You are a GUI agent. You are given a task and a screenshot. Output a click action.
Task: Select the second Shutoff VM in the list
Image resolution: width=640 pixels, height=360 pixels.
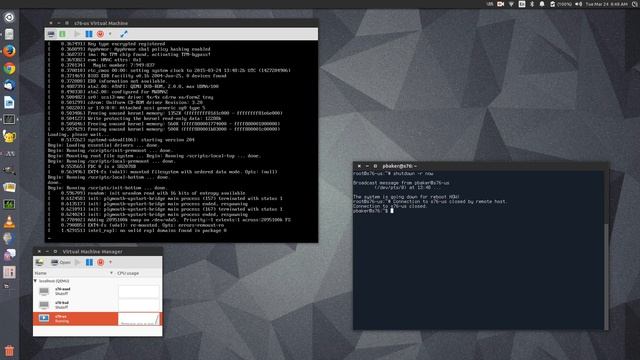click(x=76, y=305)
